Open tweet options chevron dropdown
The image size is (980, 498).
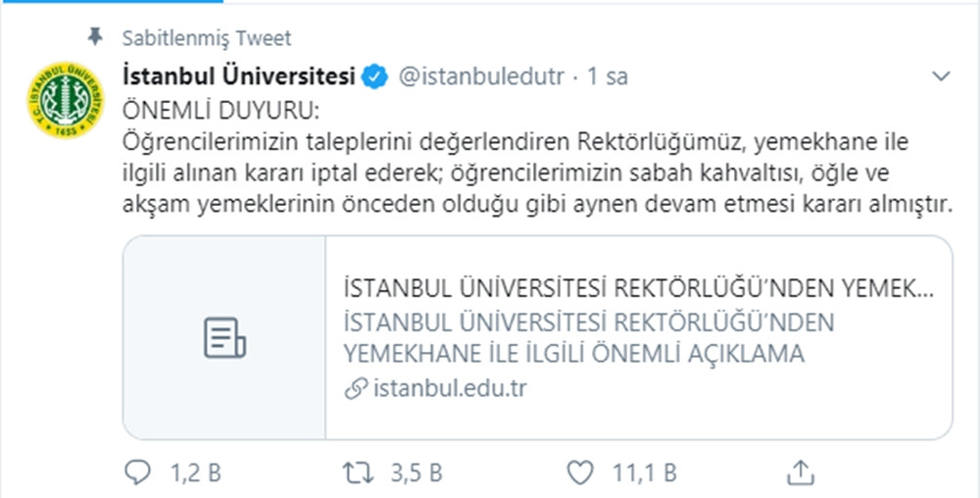(941, 76)
